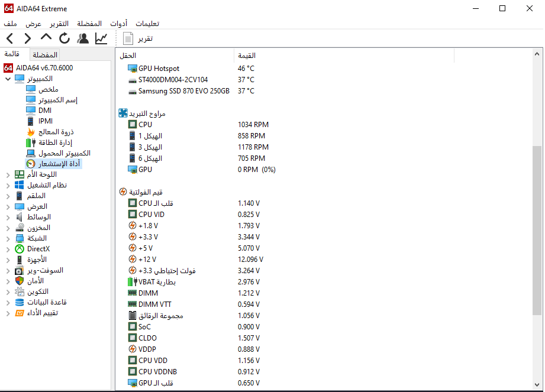Open the user favorites person icon in toolbar
This screenshot has width=545, height=392.
point(83,38)
